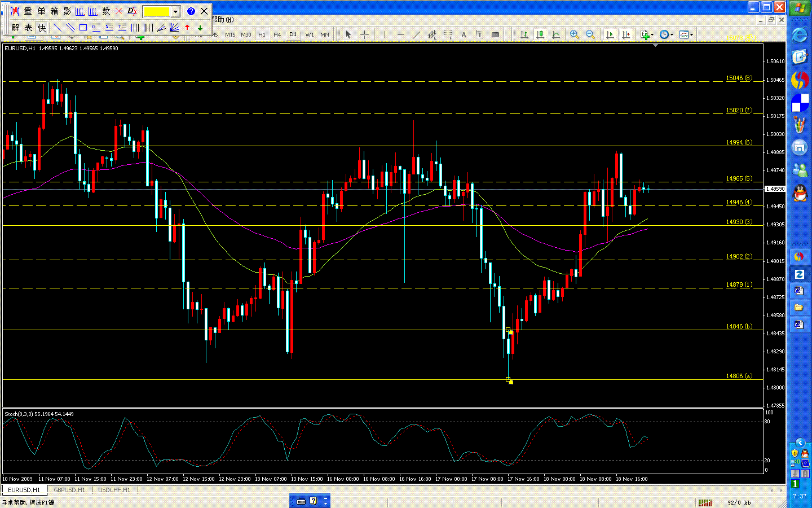Click the Windows Start button
812x508 pixels.
pos(800,8)
